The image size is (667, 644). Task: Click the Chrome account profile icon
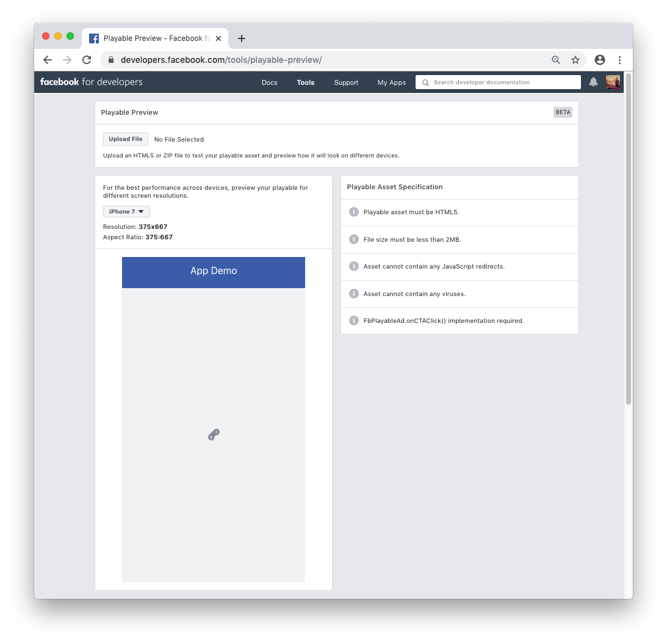(600, 60)
